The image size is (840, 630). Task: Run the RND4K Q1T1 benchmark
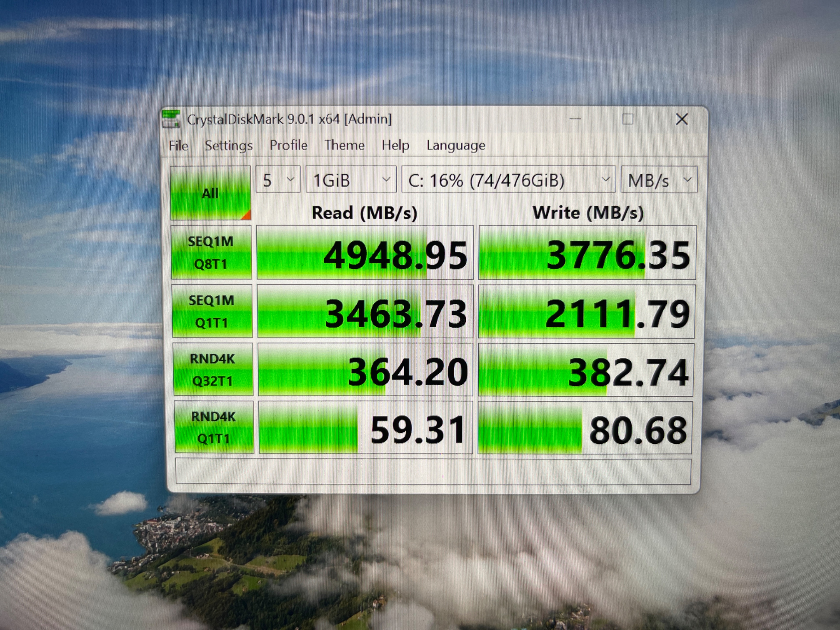214,427
